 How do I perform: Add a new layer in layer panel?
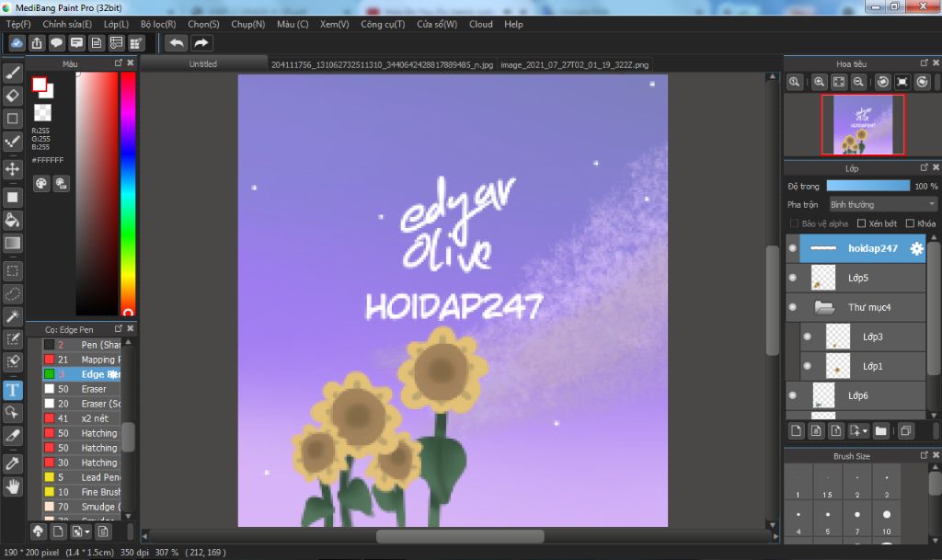(x=796, y=431)
